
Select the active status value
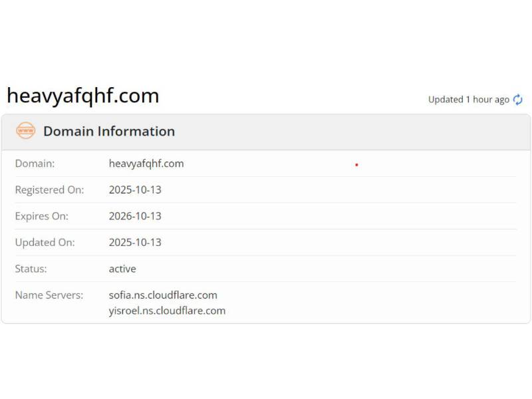click(122, 269)
